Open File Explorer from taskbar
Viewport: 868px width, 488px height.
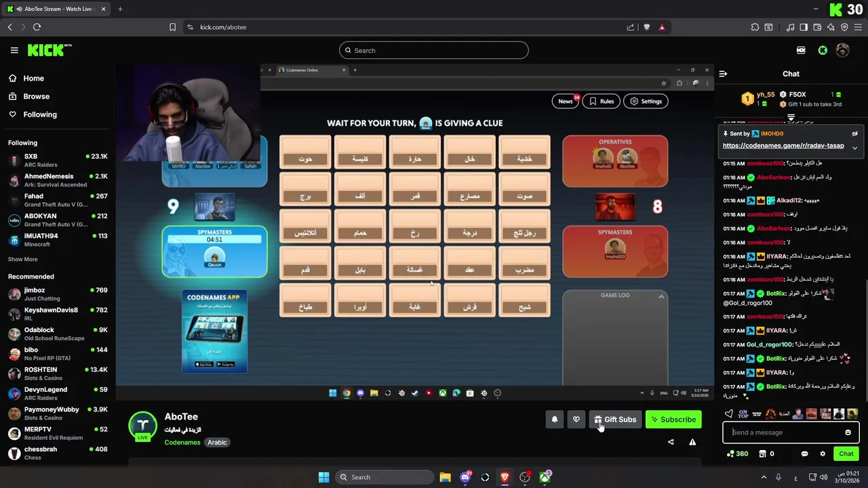(445, 477)
